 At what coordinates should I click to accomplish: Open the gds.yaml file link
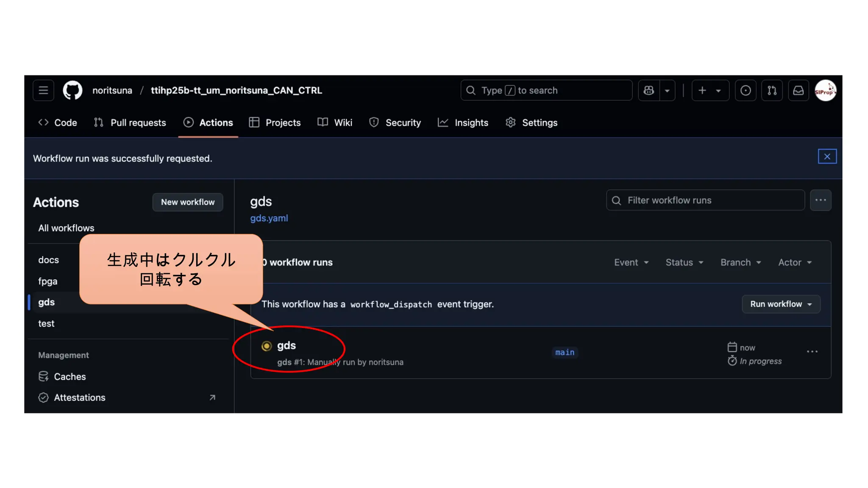coord(269,218)
